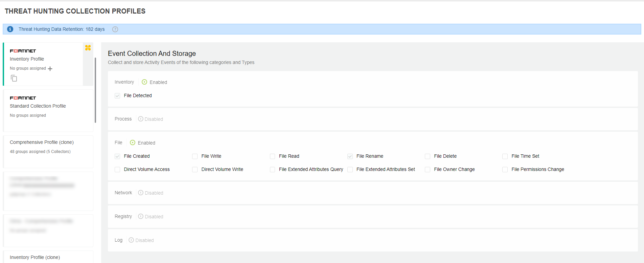Click the plus icon to assign groups
The height and width of the screenshot is (263, 644).
point(50,69)
